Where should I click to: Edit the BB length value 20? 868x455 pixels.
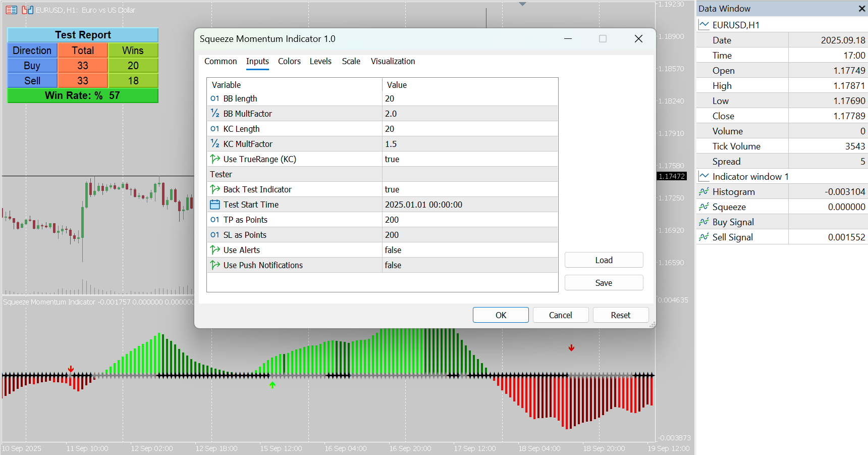click(470, 98)
